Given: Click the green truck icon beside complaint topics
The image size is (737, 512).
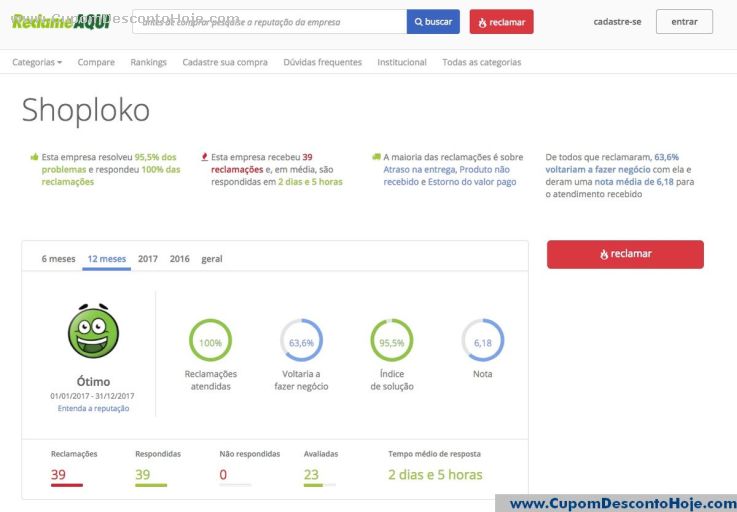Looking at the screenshot, I should point(376,157).
